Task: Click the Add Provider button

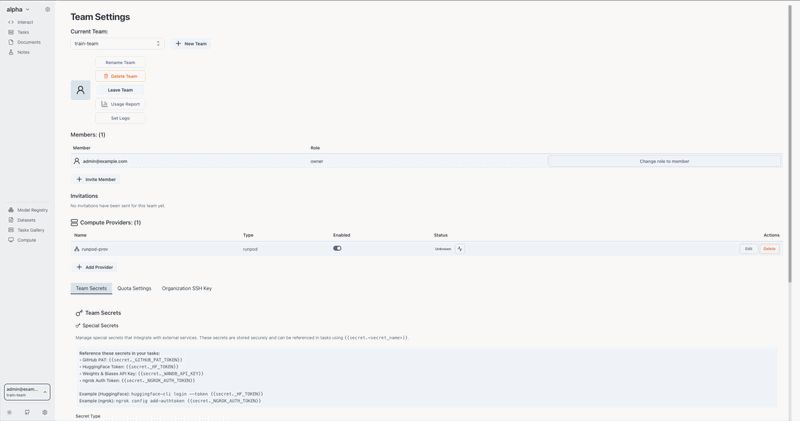Action: point(96,267)
